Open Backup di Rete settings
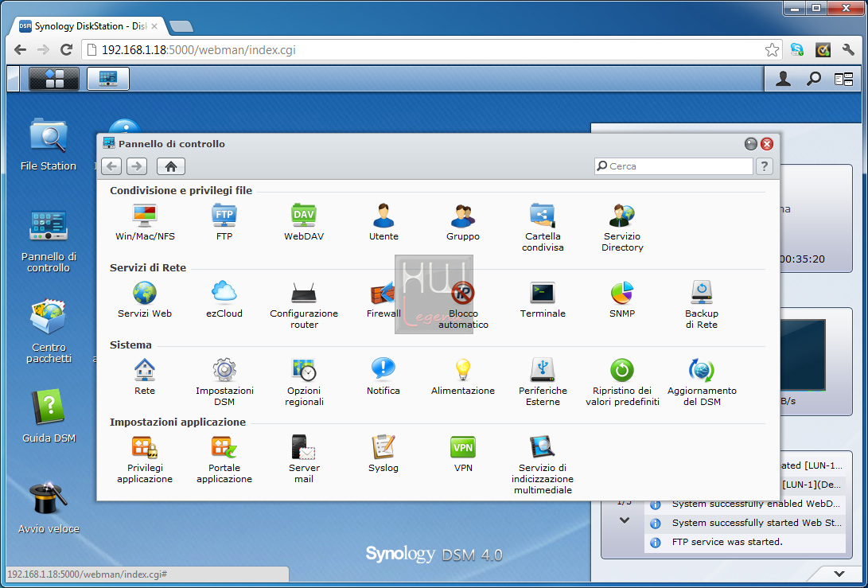Viewport: 868px width, 588px height. click(702, 305)
